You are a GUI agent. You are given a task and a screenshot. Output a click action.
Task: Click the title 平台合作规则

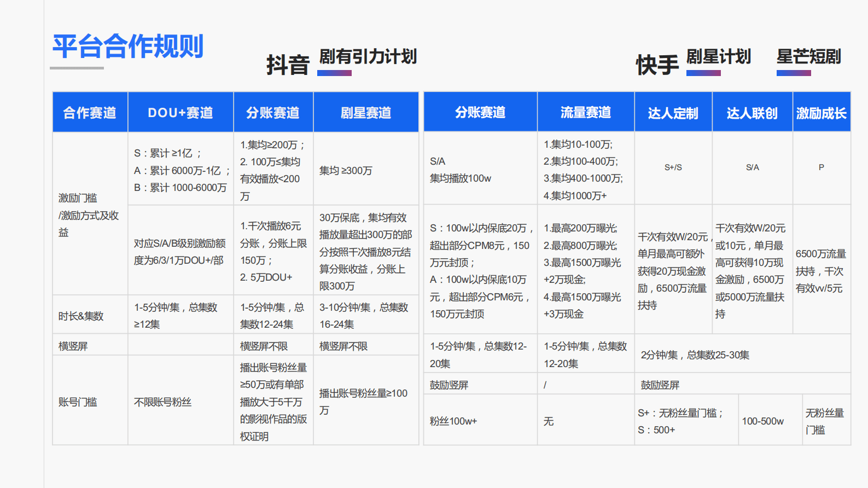pos(128,46)
